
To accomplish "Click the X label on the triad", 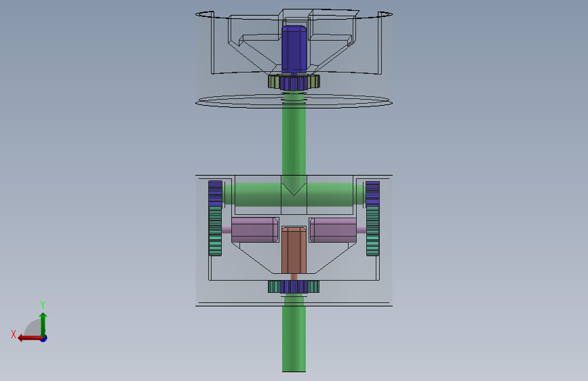I will [14, 334].
